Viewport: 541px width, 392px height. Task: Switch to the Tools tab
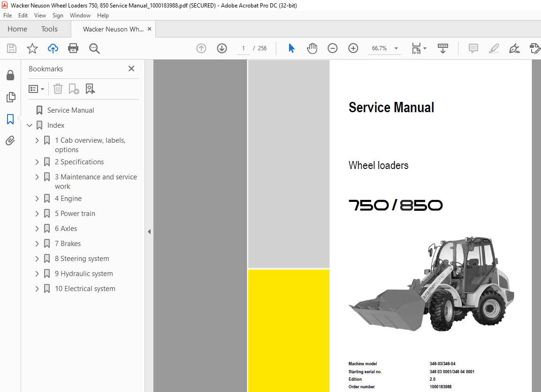(x=49, y=29)
